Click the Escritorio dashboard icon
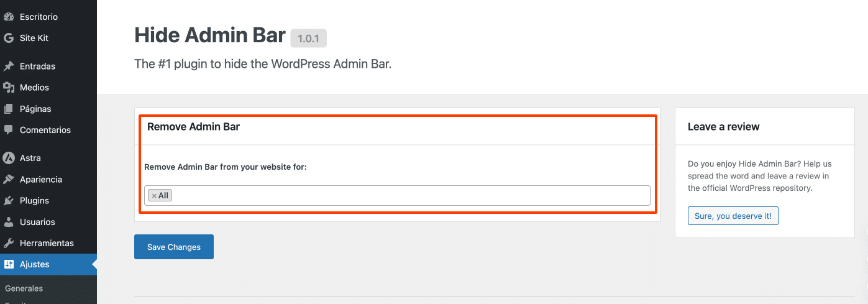 pyautogui.click(x=9, y=17)
